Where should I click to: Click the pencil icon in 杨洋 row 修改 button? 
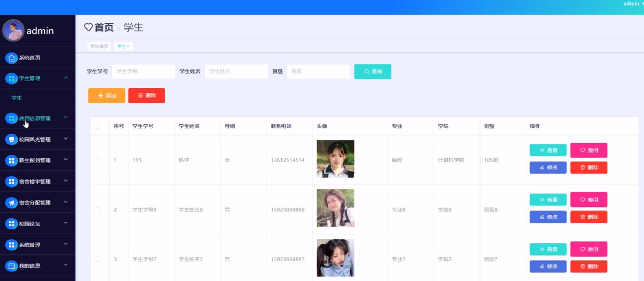(x=542, y=168)
